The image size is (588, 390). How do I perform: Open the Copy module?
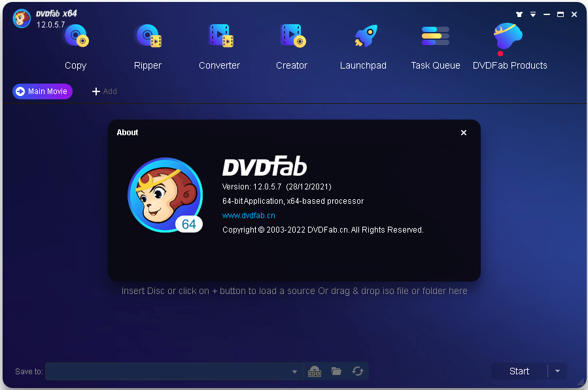pos(76,47)
